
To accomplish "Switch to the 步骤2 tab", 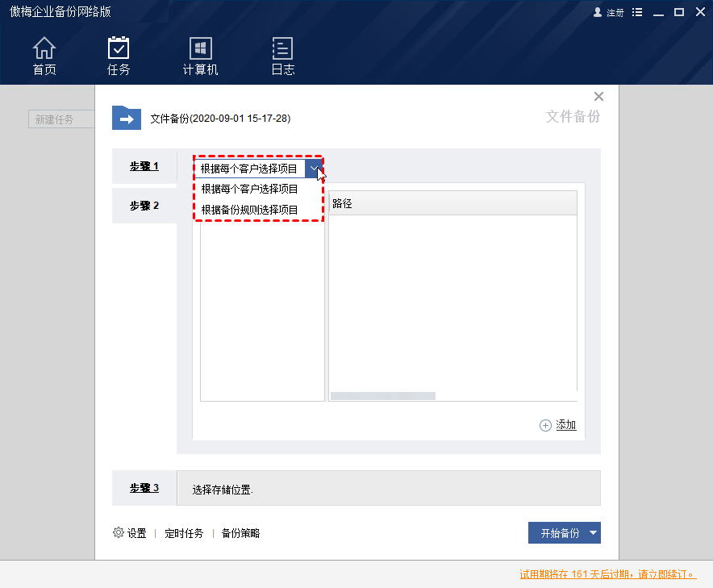I will pyautogui.click(x=144, y=205).
